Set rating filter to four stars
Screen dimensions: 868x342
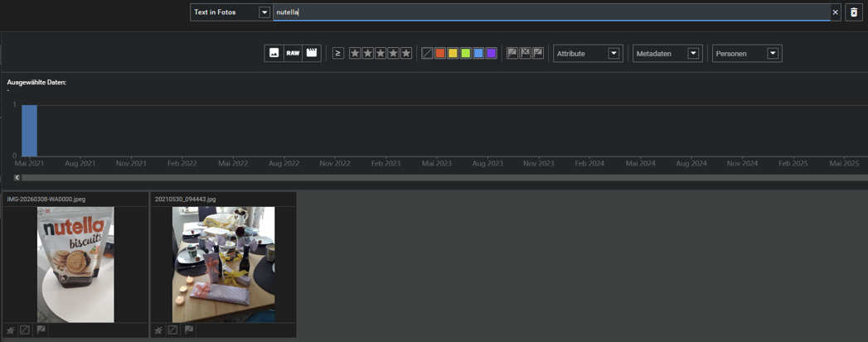[393, 53]
